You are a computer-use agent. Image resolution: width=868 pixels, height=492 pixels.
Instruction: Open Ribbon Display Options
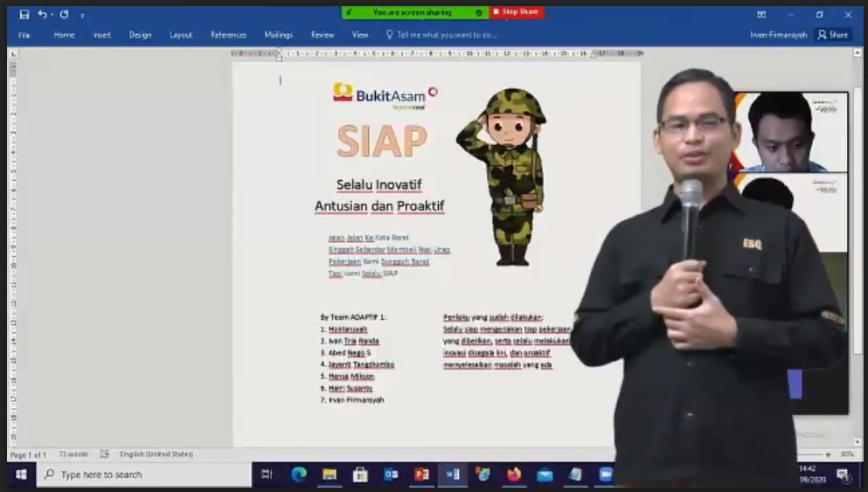click(761, 14)
